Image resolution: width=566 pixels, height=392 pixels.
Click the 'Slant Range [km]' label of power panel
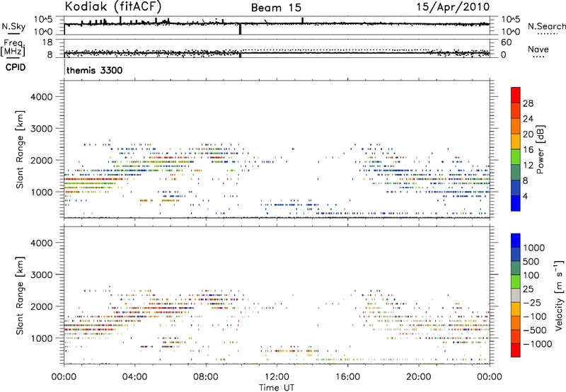tap(20, 149)
